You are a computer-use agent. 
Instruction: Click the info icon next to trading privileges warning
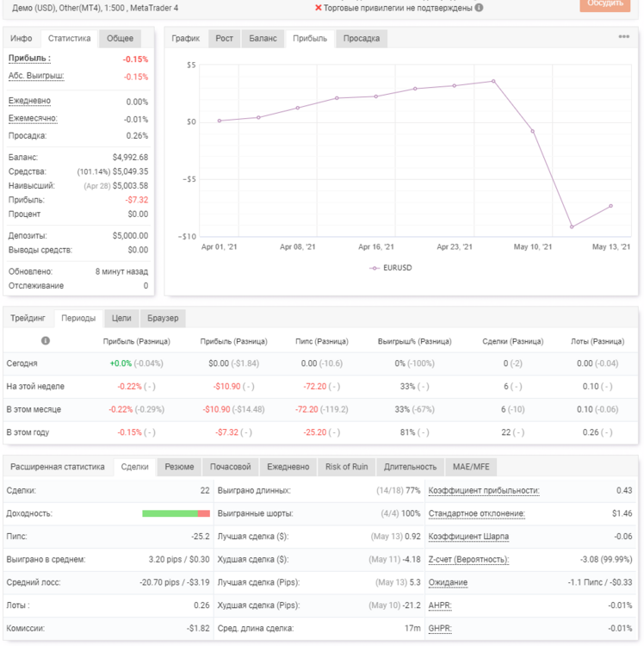tap(479, 8)
